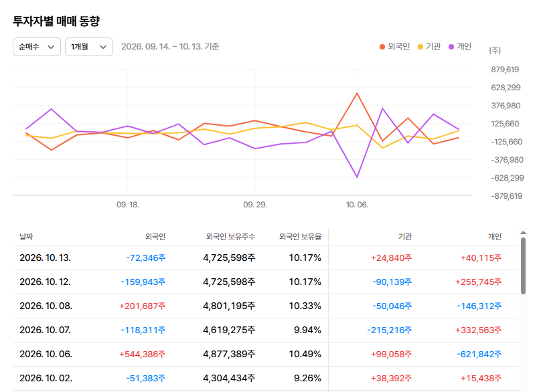Image resolution: width=541 pixels, height=392 pixels.
Task: Click the 879,619 y-axis label
Action: tap(505, 70)
